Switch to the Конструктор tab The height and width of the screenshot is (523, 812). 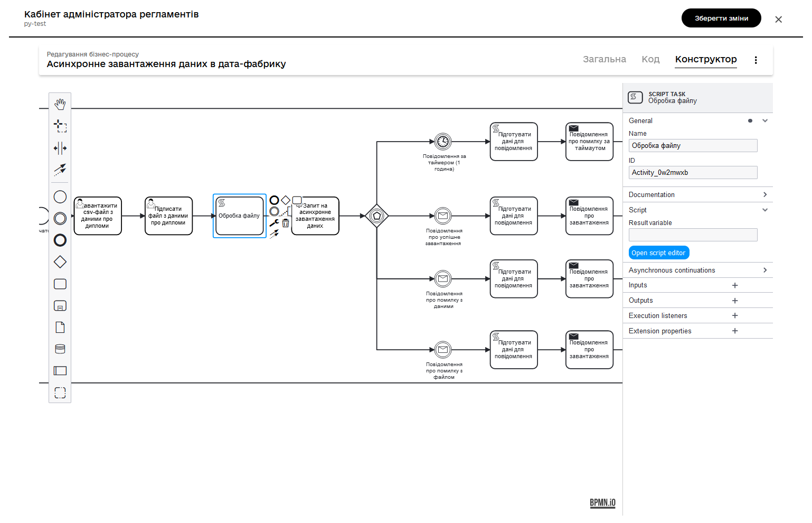[x=706, y=59]
